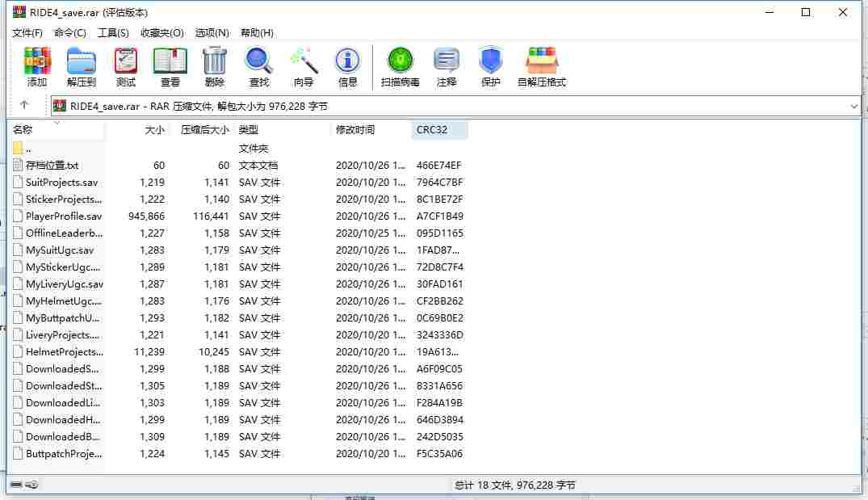Image resolution: width=868 pixels, height=500 pixels.
Task: Click the status bar total files text
Action: point(515,485)
